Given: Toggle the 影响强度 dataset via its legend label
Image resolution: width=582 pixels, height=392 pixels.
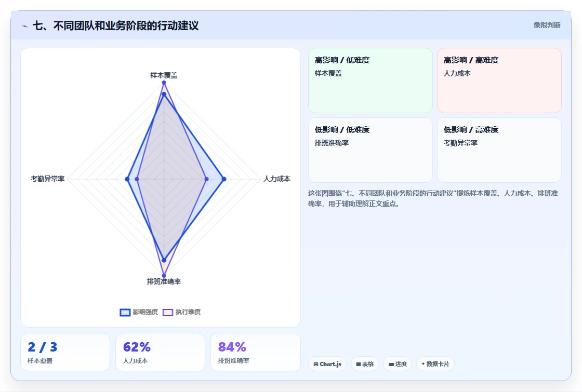Looking at the screenshot, I should 145,312.
